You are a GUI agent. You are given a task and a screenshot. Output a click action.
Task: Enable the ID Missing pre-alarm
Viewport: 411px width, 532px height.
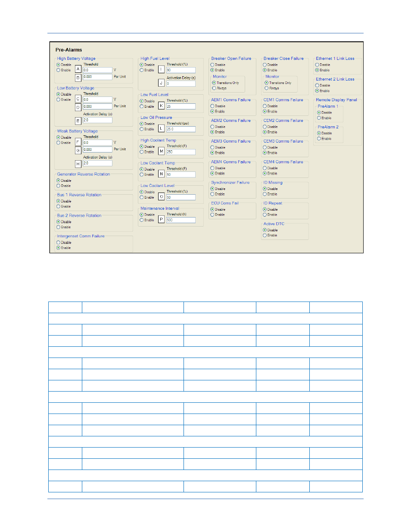[265, 194]
